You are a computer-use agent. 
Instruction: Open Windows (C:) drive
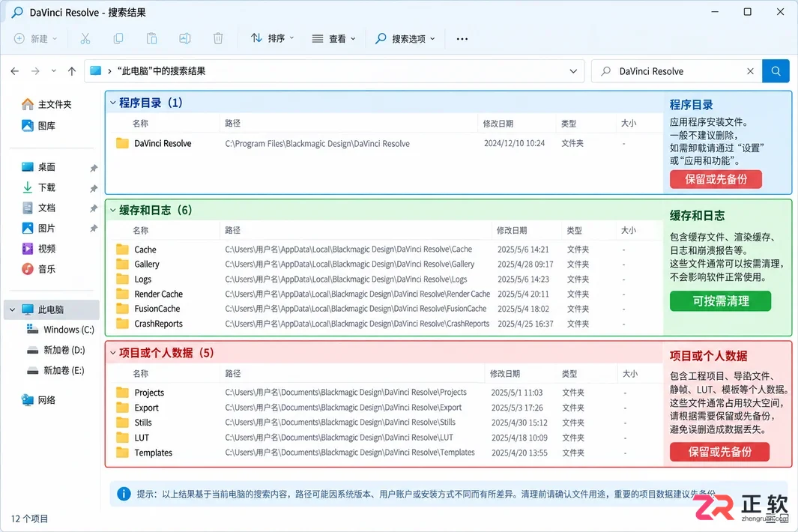point(60,330)
